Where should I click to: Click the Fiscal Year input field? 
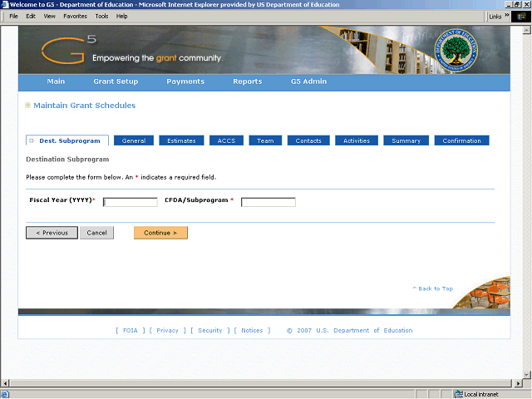tap(131, 202)
